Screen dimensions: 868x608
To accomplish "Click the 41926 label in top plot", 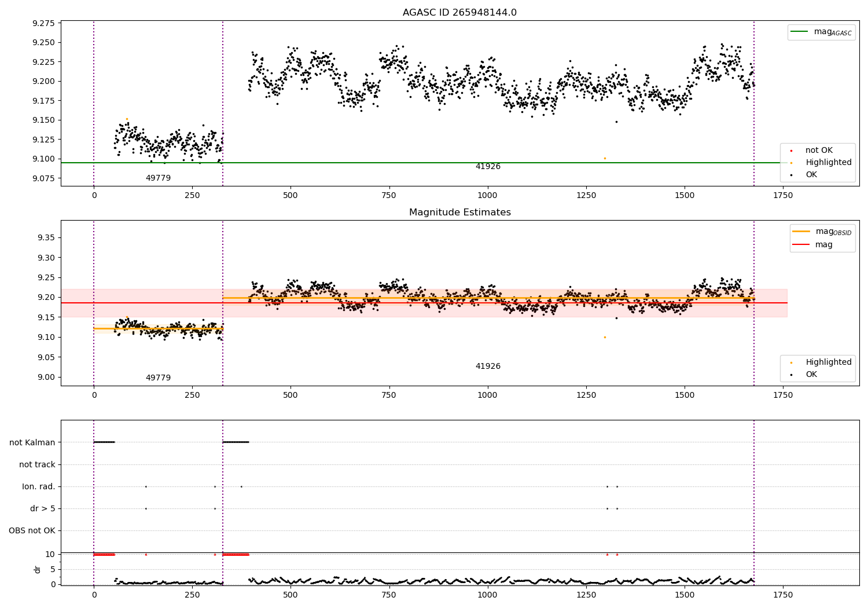I will (x=488, y=167).
